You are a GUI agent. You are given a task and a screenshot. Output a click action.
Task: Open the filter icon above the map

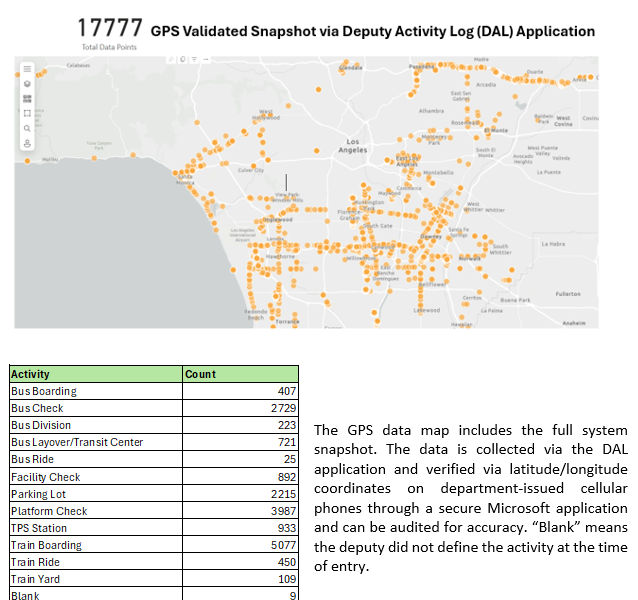click(x=192, y=60)
